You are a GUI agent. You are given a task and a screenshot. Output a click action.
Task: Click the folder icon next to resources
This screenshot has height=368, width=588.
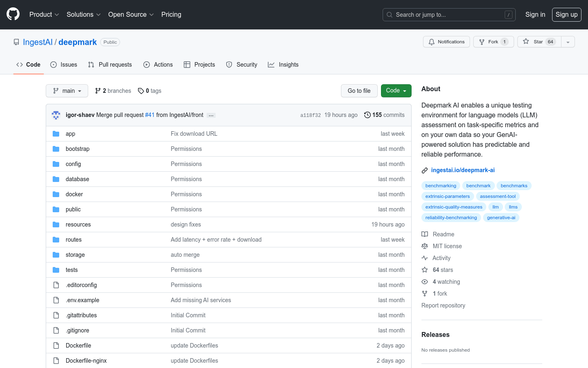(56, 224)
